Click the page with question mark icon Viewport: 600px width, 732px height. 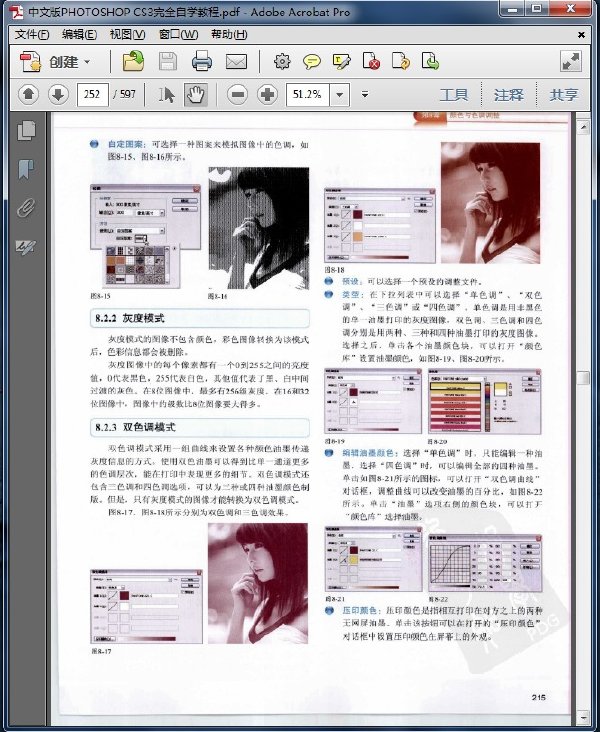pyautogui.click(x=401, y=61)
